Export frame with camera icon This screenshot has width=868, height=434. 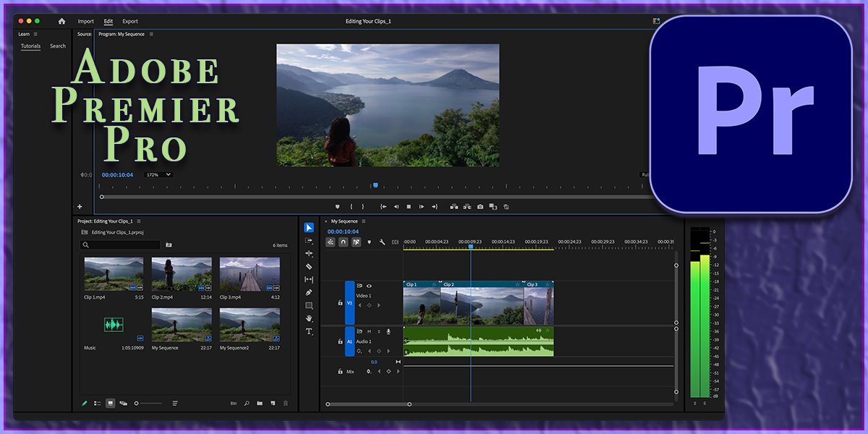pos(480,207)
